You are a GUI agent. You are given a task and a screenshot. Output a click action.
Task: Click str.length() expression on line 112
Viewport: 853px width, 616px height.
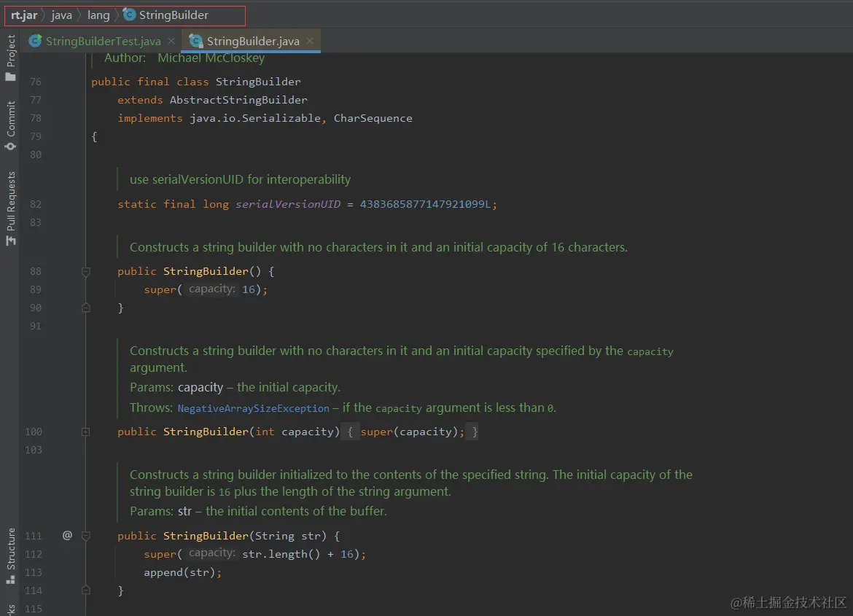(281, 554)
